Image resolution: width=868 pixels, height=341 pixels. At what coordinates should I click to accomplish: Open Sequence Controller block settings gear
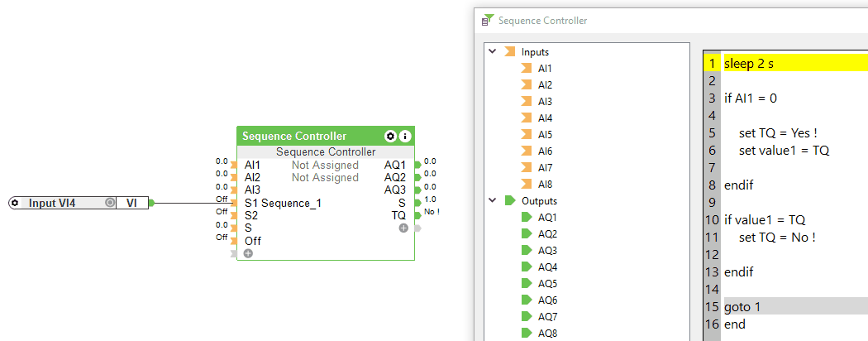391,136
